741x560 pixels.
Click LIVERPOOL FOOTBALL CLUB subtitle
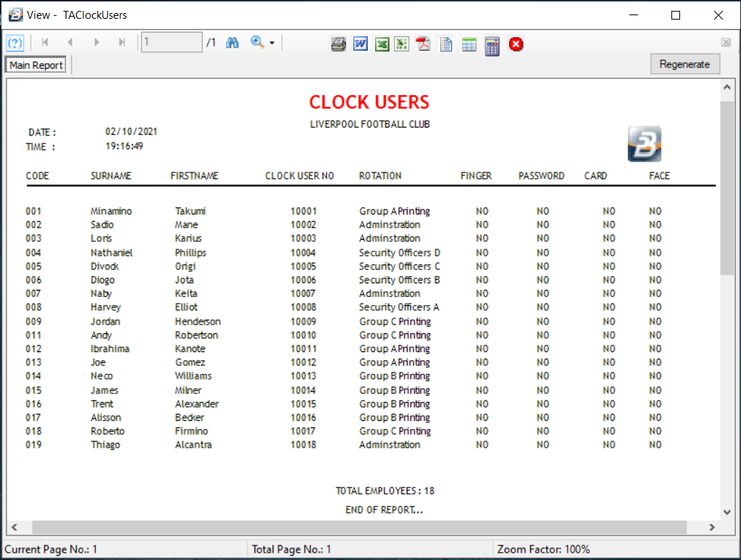370,124
